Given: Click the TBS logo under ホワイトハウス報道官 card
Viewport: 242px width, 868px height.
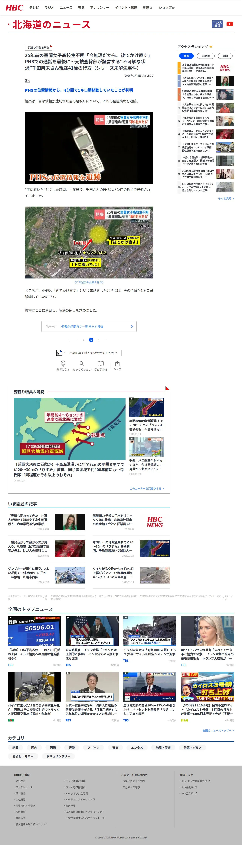Looking at the screenshot, I should (184, 665).
